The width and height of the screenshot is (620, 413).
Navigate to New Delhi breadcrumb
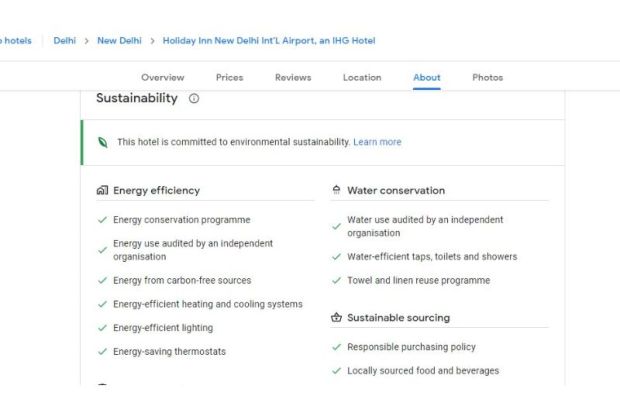point(119,41)
